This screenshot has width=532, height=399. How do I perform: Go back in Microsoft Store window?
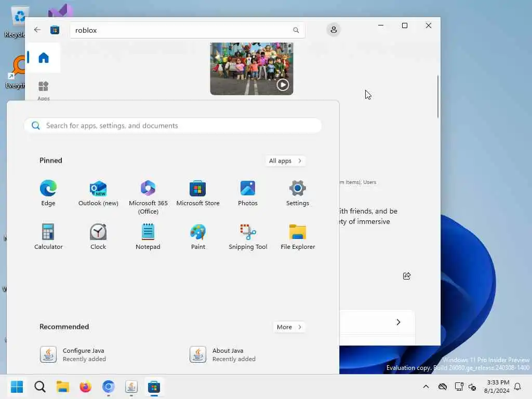pyautogui.click(x=37, y=30)
